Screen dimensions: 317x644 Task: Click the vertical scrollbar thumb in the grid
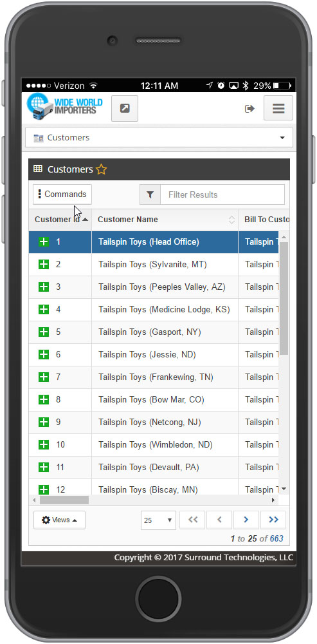tap(284, 298)
